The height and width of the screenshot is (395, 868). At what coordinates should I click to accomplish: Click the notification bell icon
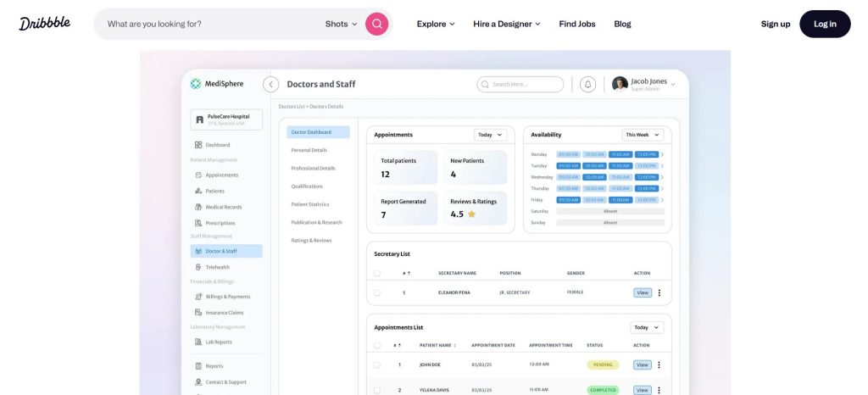click(587, 84)
